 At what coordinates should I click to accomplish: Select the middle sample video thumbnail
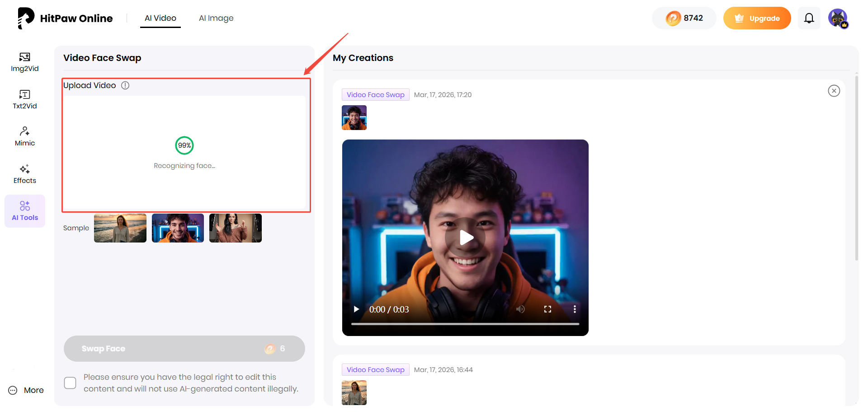point(178,228)
